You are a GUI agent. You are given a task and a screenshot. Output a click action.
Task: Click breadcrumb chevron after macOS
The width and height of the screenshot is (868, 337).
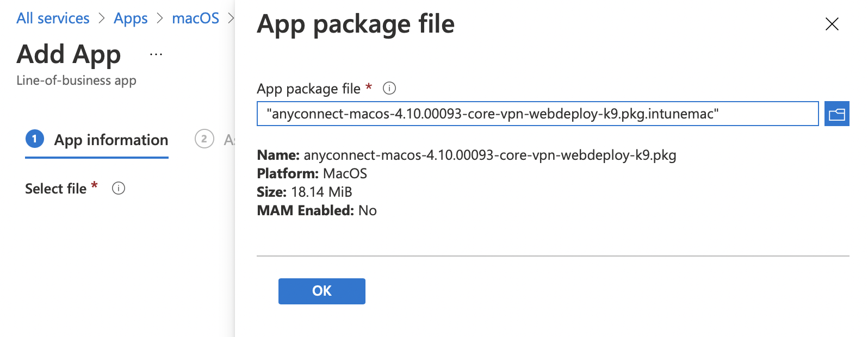pos(231,18)
